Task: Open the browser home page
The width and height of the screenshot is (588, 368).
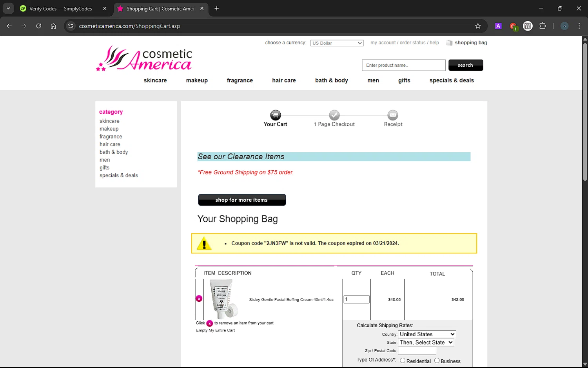Action: click(x=53, y=26)
